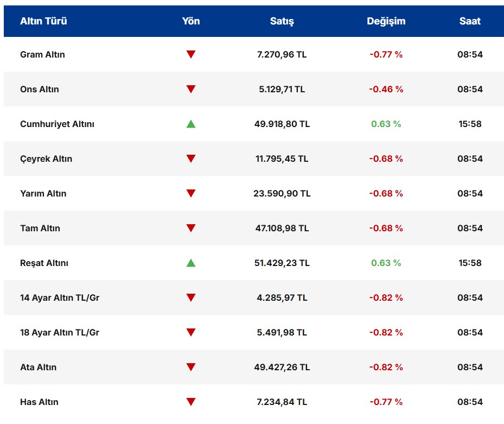This screenshot has height=424, width=504.
Task: Click the red down arrow for Ons Altın
Action: click(190, 89)
